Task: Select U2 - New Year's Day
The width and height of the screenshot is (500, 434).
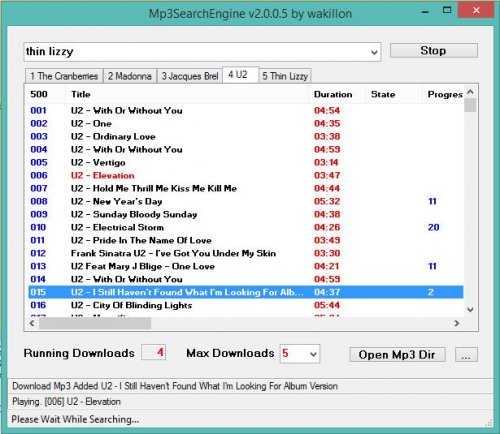Action: coord(246,202)
